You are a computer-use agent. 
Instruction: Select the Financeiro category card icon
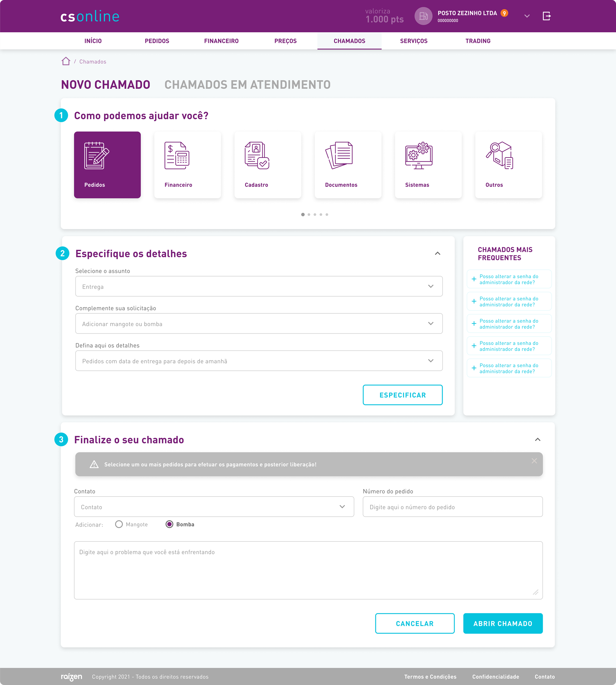[177, 155]
